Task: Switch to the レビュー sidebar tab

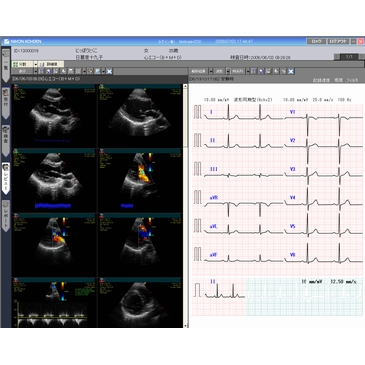Action: tap(6, 178)
